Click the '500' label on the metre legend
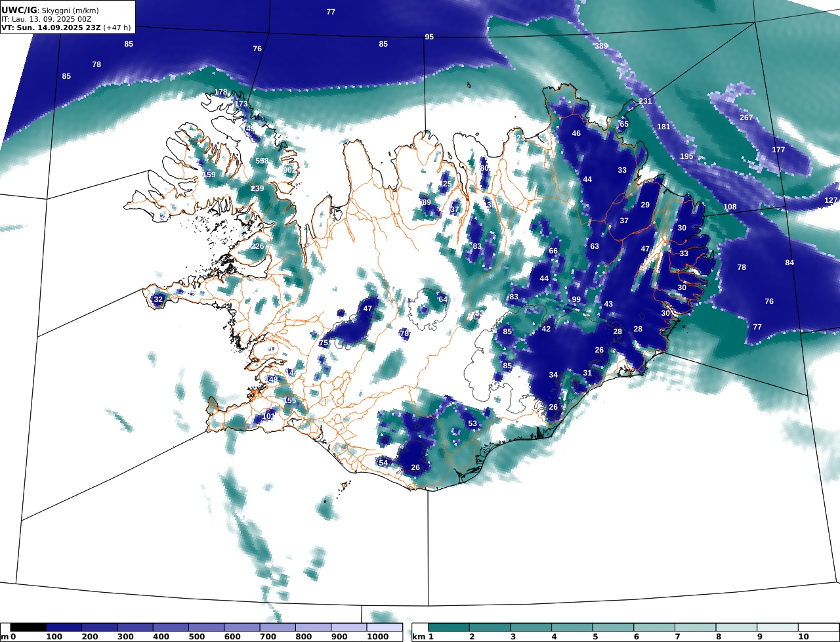Viewport: 840px width, 642px height. point(196,637)
